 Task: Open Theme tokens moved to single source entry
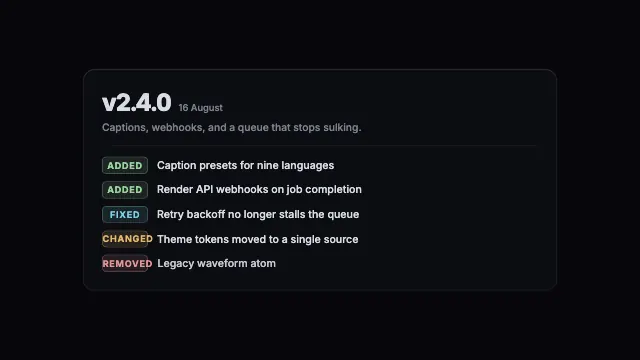[x=258, y=239]
